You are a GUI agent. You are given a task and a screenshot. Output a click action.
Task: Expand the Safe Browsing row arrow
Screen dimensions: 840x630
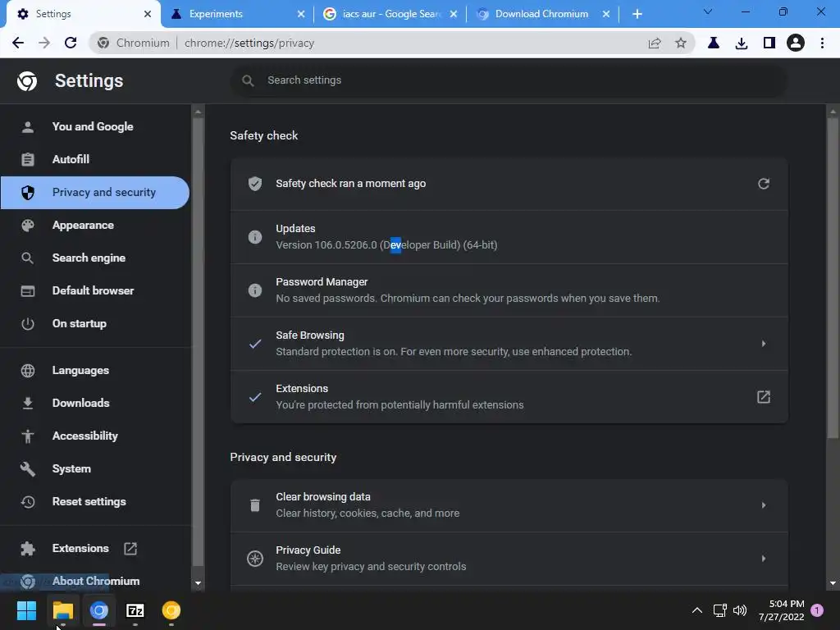(x=764, y=344)
